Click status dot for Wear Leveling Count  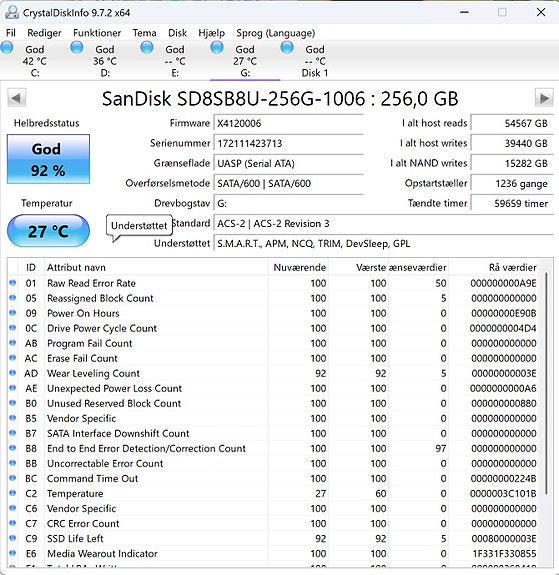12,373
